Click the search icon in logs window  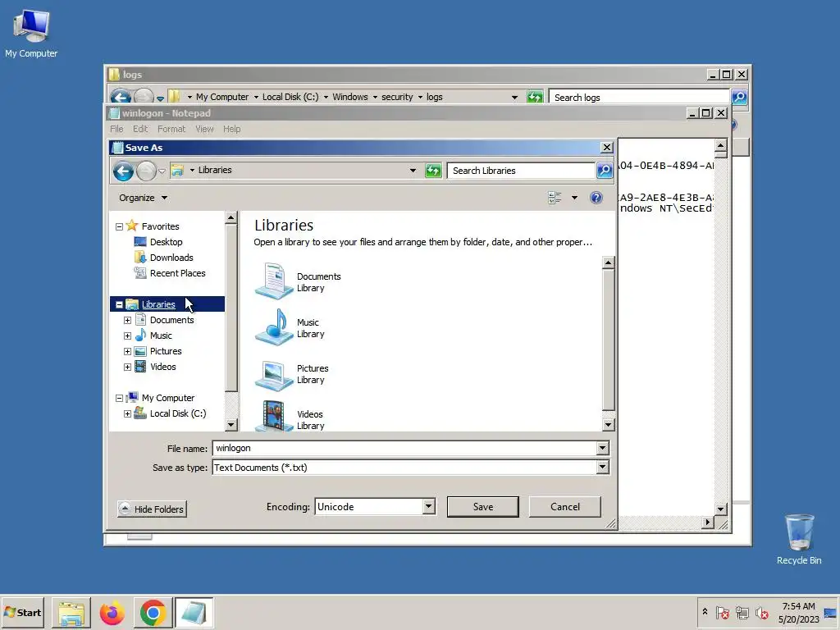pos(739,97)
